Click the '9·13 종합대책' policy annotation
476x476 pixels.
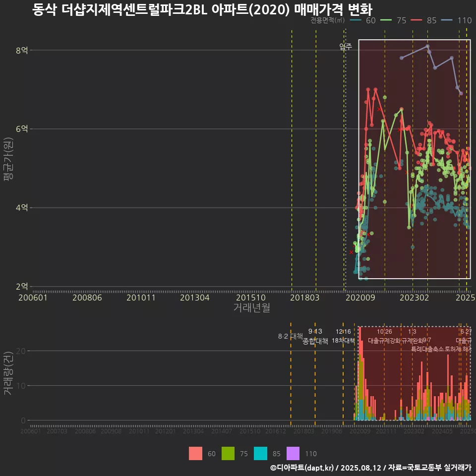pyautogui.click(x=315, y=336)
